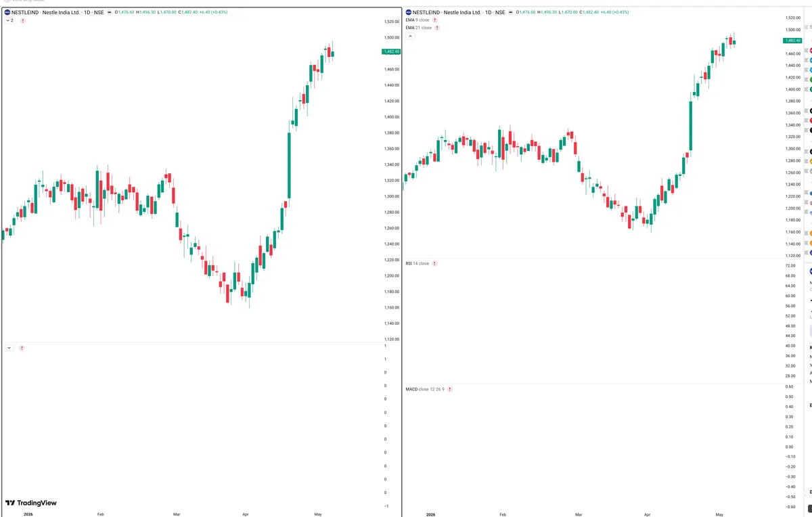Select the MACD close 12 26 9 label
This screenshot has height=517, width=812.
tap(424, 389)
